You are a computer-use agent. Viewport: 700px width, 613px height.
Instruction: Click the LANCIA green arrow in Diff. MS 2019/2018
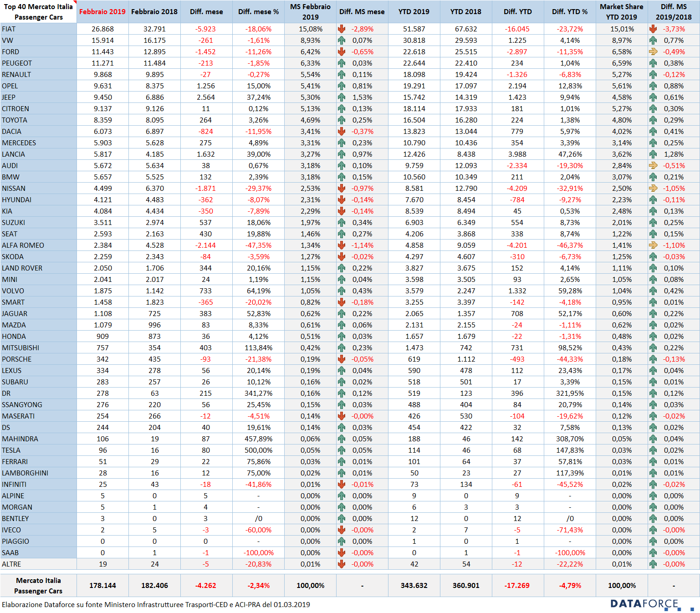pos(653,154)
